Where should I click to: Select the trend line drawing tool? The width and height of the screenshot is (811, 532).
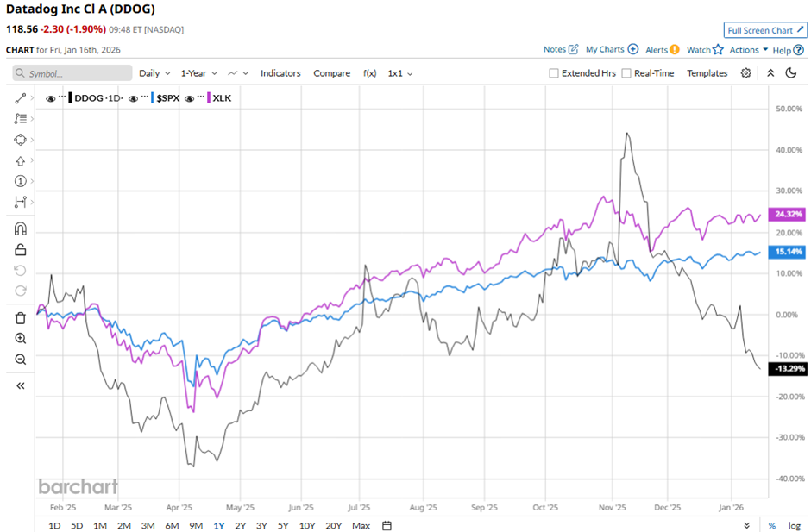pos(20,98)
